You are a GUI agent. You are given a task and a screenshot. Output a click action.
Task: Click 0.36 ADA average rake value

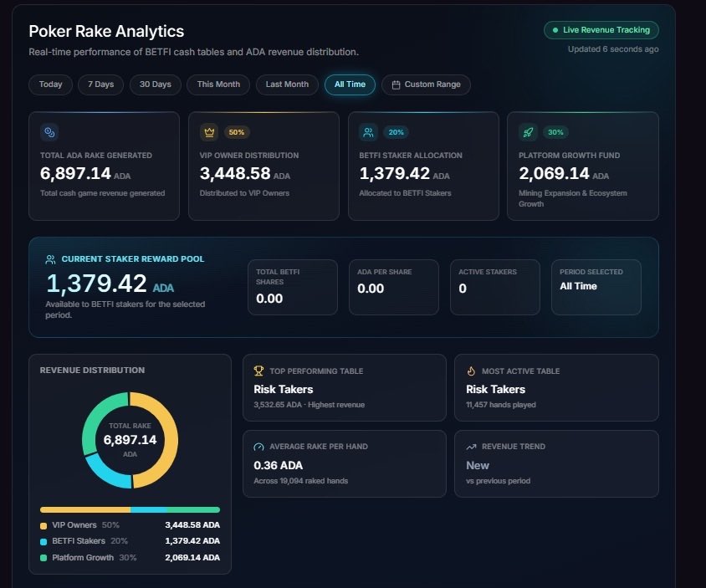pyautogui.click(x=278, y=466)
